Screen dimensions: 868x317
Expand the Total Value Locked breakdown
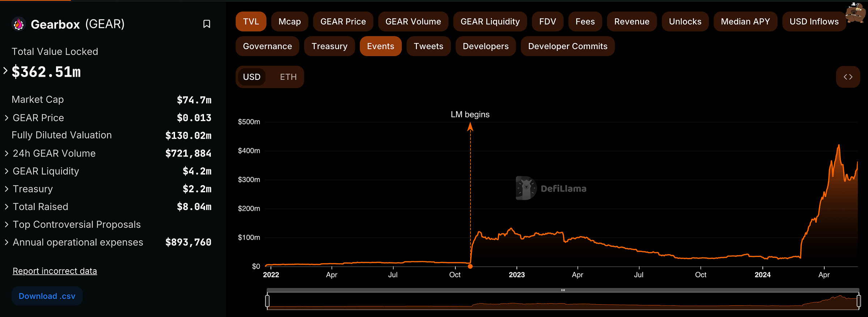[5, 71]
